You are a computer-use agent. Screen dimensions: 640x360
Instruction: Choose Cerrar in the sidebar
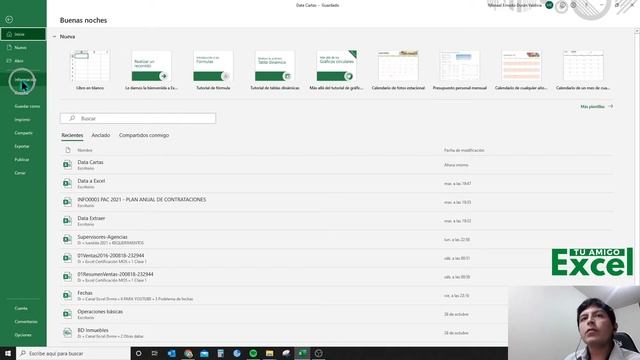20,173
